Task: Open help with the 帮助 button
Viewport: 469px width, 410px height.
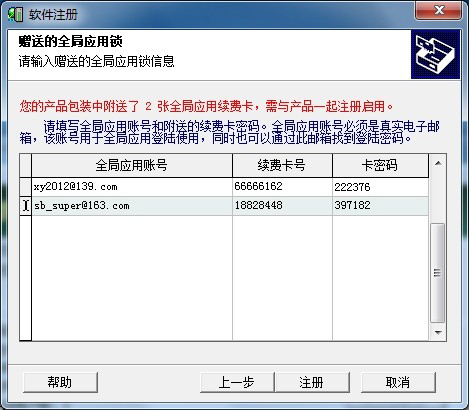Action: point(60,382)
